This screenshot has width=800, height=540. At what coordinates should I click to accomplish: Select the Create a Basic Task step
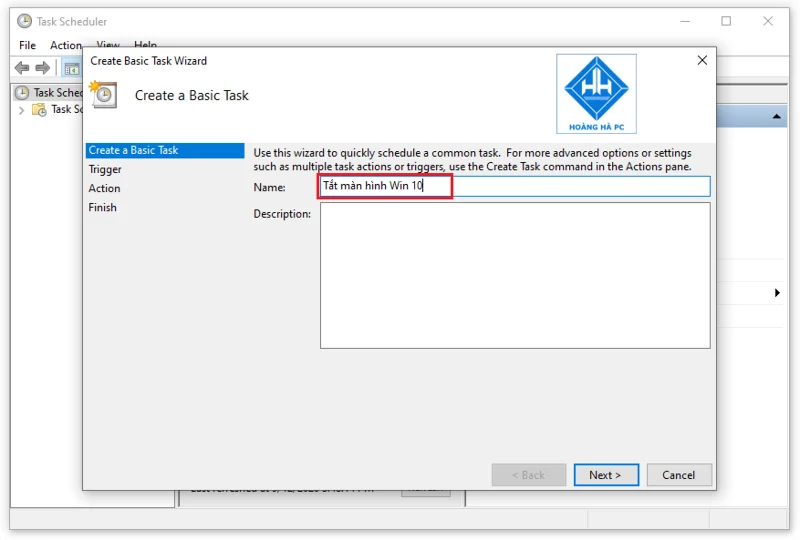[x=165, y=150]
